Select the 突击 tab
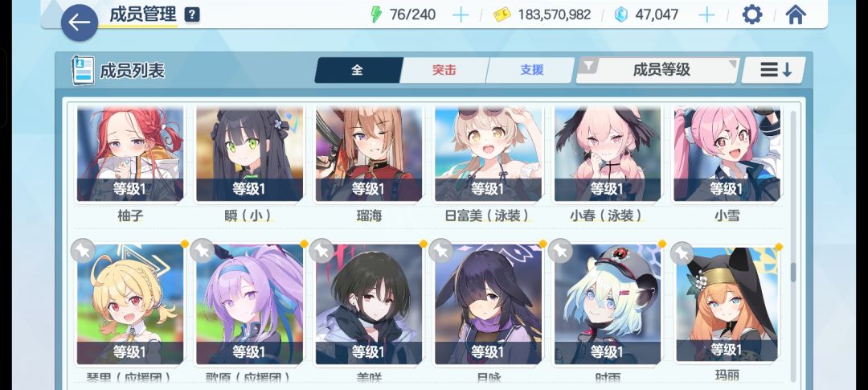This screenshot has width=868, height=390. tap(444, 70)
